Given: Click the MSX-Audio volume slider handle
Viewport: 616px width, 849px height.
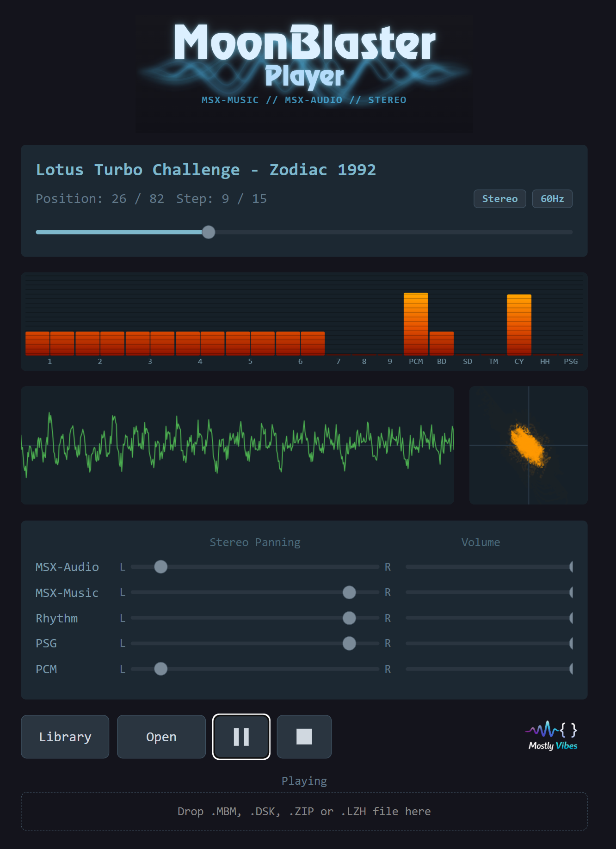Looking at the screenshot, I should pyautogui.click(x=571, y=567).
